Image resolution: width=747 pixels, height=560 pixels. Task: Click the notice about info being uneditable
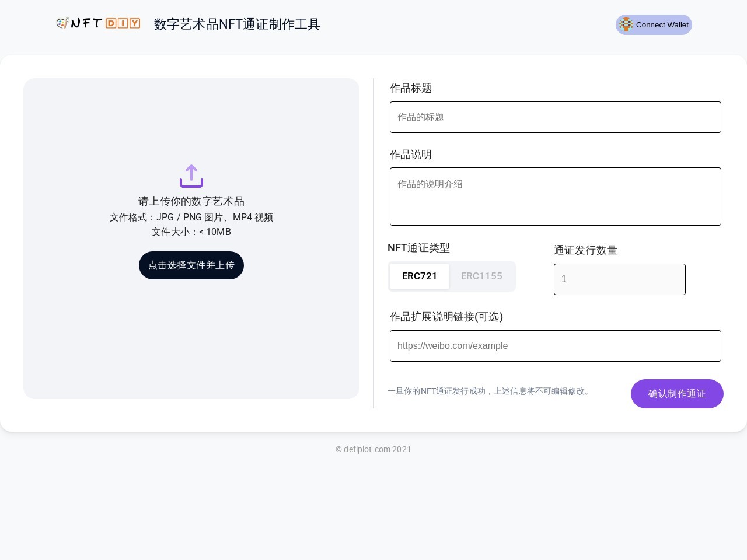(490, 391)
